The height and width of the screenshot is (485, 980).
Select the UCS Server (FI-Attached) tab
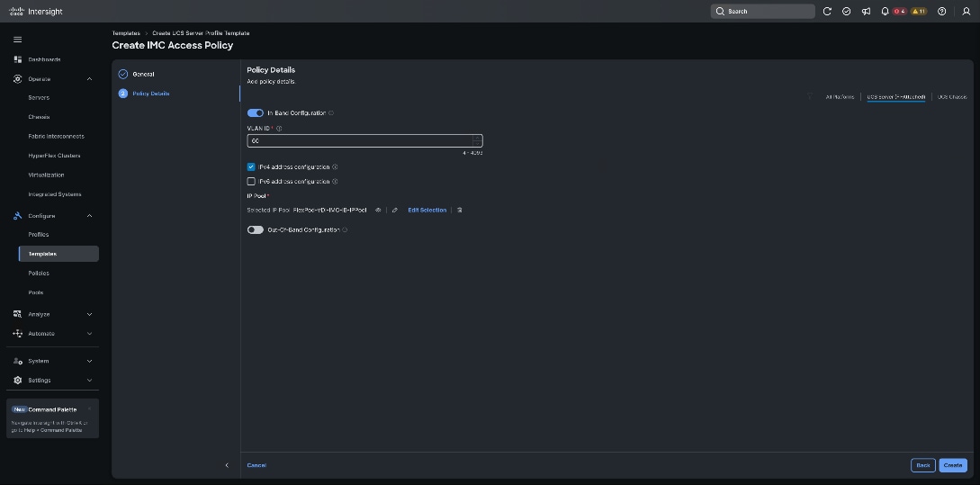point(895,97)
